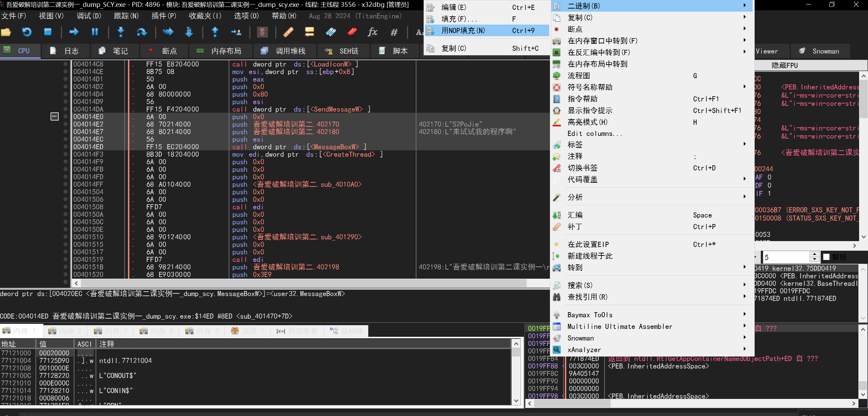Choose 填充(F)... in binary submenu
This screenshot has height=416, width=868.
tap(487, 19)
